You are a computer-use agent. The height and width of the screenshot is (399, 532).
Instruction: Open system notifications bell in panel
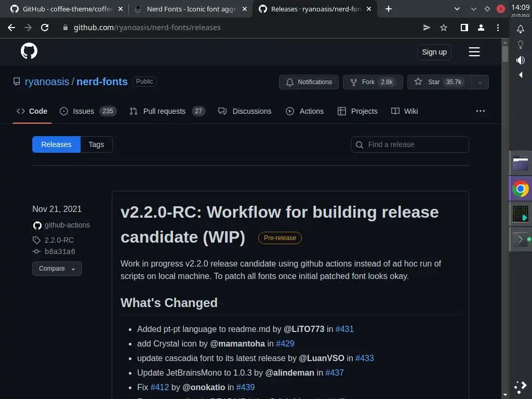coord(521,29)
